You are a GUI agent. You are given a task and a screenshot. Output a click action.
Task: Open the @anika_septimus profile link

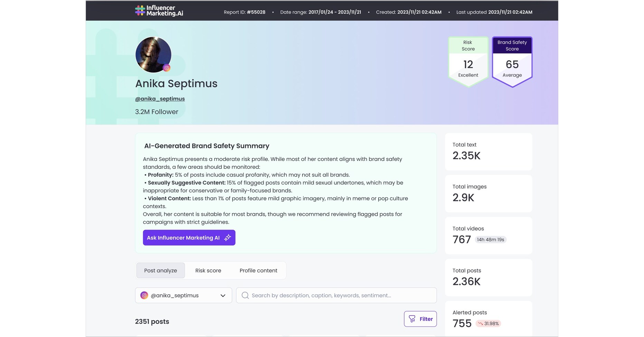[x=160, y=99]
